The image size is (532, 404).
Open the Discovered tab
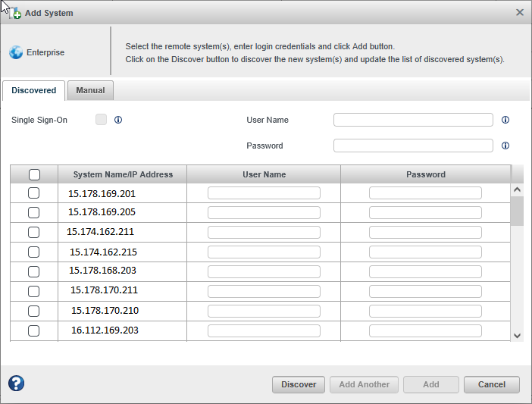(x=34, y=90)
